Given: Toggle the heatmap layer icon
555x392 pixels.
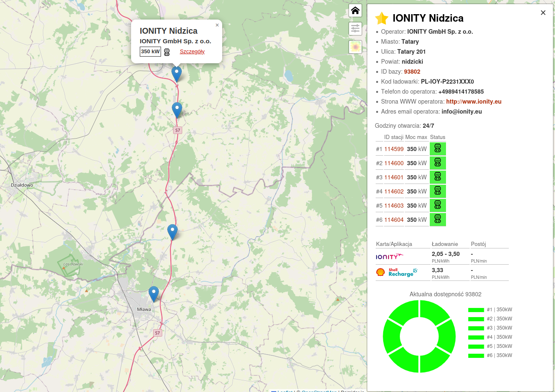Looking at the screenshot, I should (355, 47).
